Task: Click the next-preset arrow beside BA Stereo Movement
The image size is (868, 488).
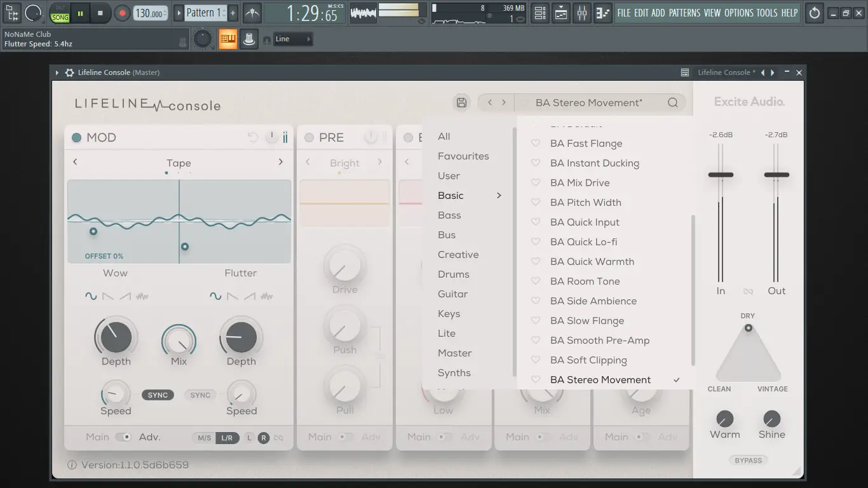Action: (x=504, y=102)
